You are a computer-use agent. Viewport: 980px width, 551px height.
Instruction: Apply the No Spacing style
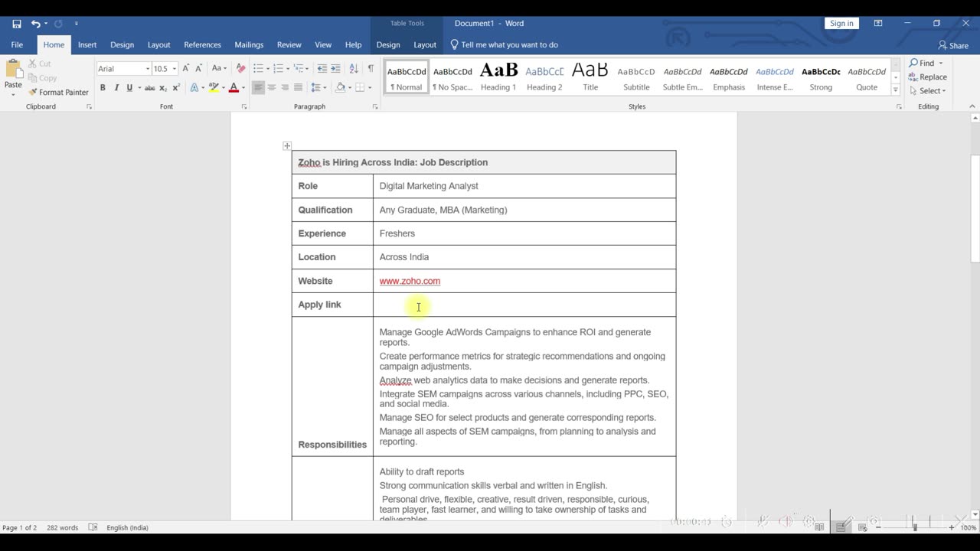(x=452, y=77)
